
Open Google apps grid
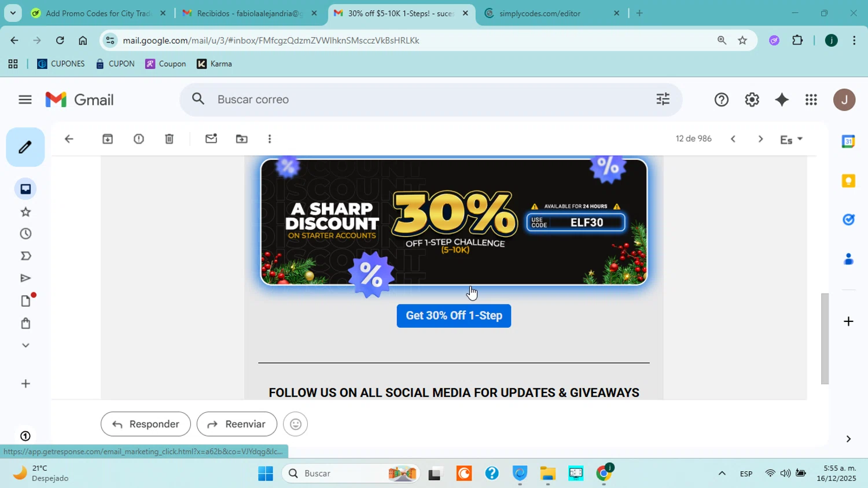tap(811, 100)
